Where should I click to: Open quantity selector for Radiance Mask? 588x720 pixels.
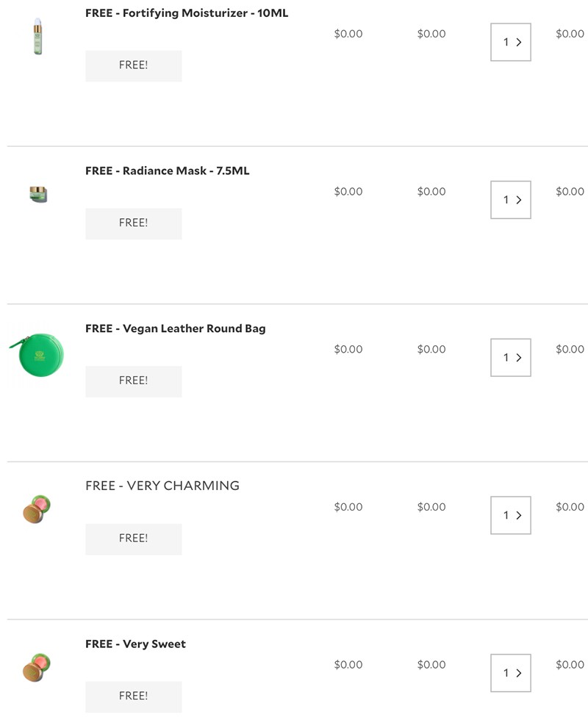click(511, 200)
